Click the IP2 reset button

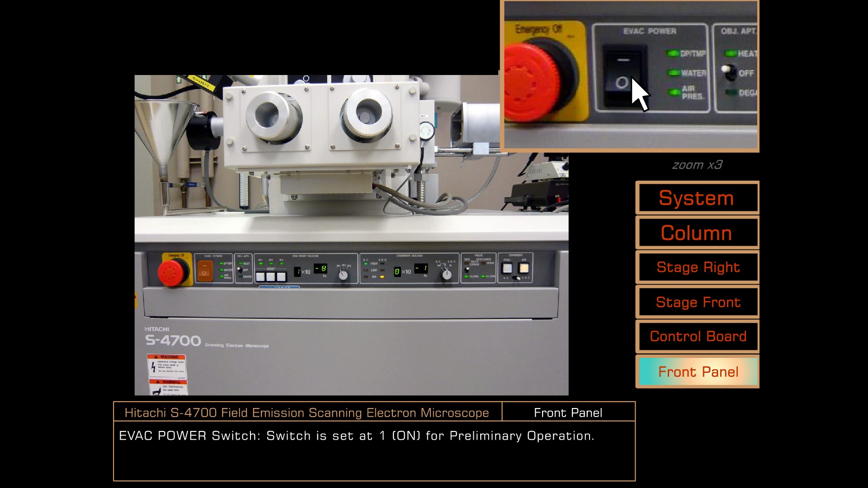[x=270, y=277]
